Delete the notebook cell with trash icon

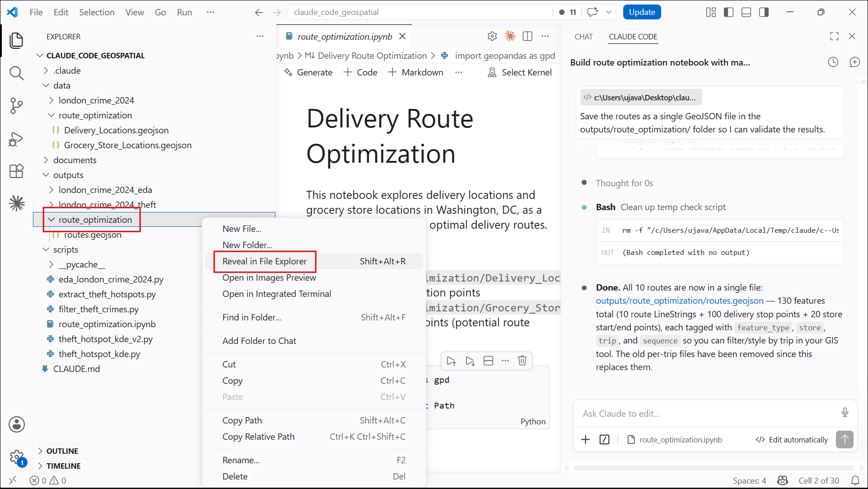click(522, 361)
